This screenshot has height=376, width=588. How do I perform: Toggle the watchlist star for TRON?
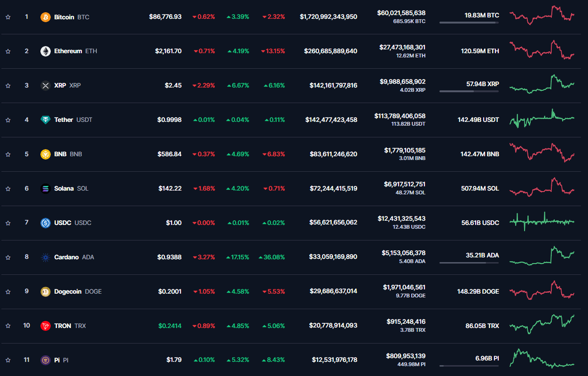click(x=8, y=326)
